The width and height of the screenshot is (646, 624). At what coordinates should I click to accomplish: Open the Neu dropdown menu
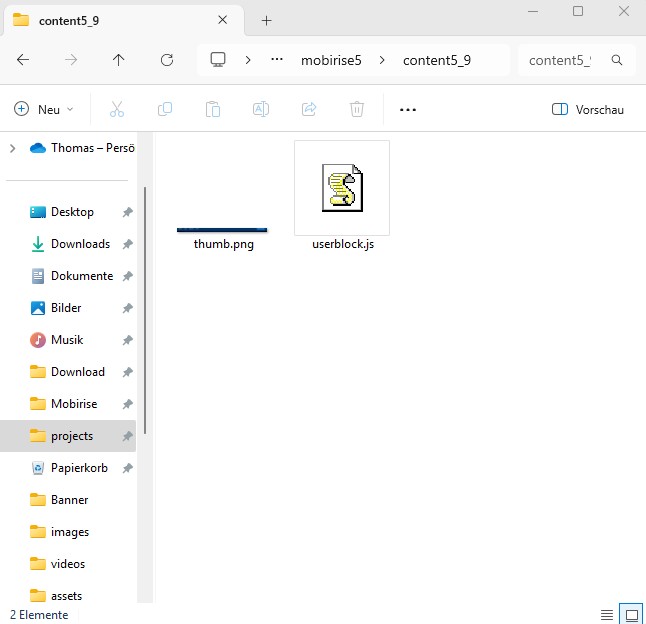44,109
